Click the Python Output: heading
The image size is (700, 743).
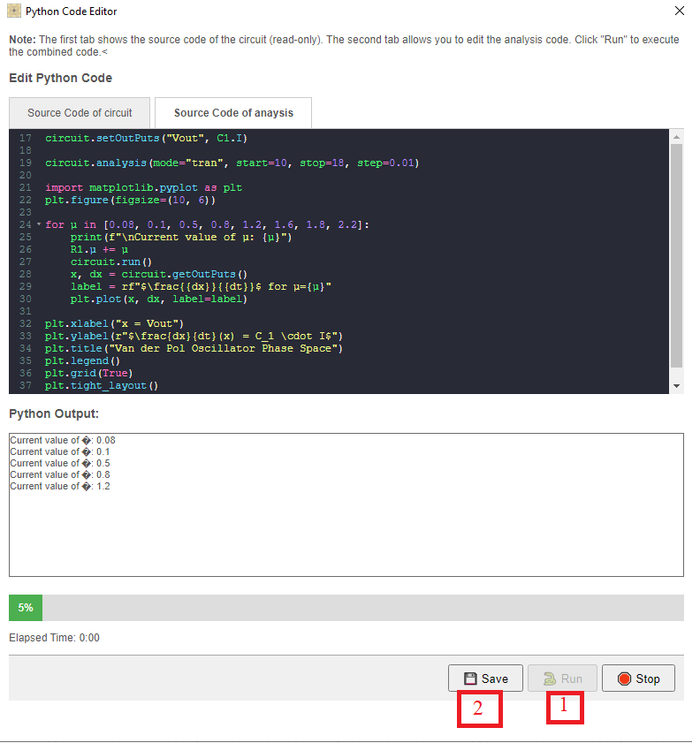54,413
